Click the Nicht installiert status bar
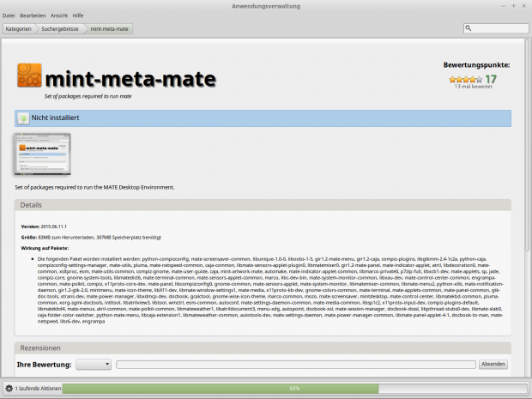 pos(263,118)
